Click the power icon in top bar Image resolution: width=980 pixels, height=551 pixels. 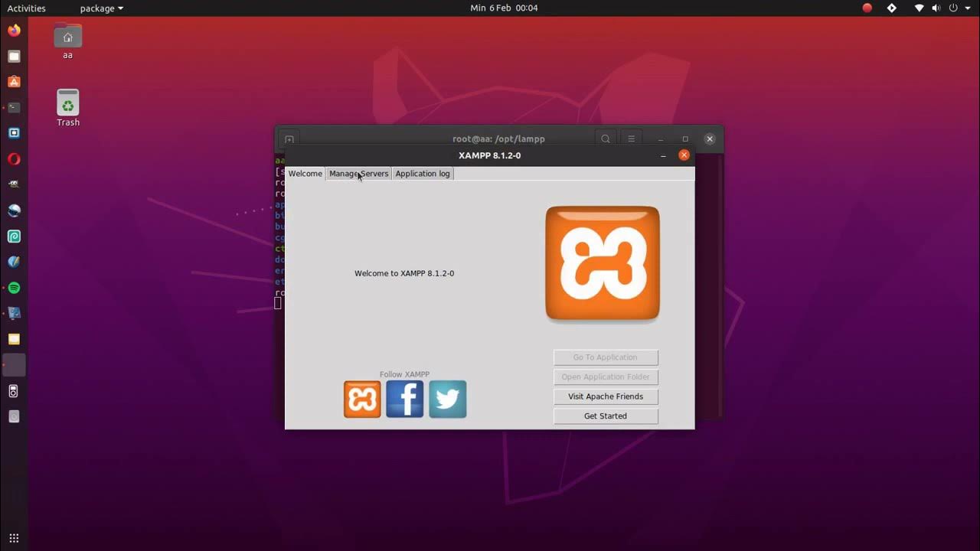[x=954, y=8]
